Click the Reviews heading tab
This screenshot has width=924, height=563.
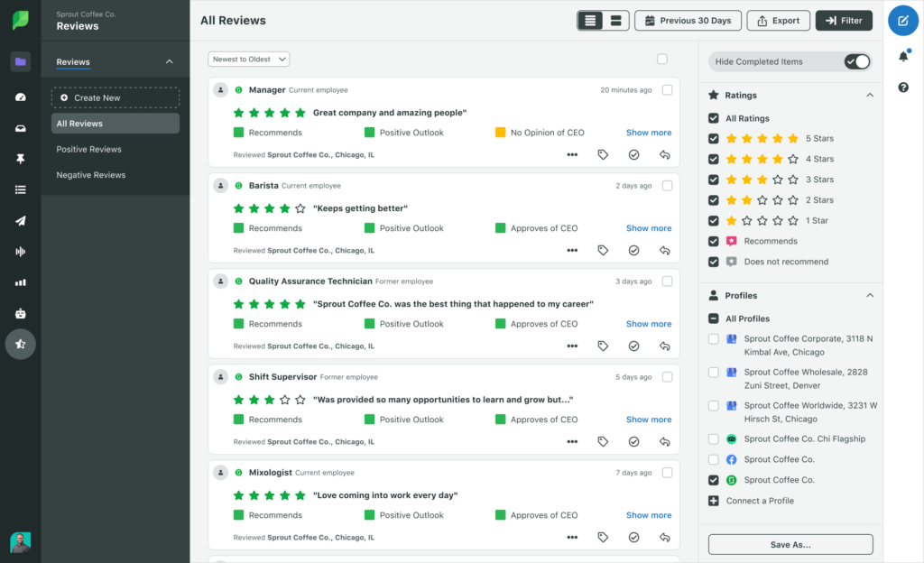[x=73, y=62]
